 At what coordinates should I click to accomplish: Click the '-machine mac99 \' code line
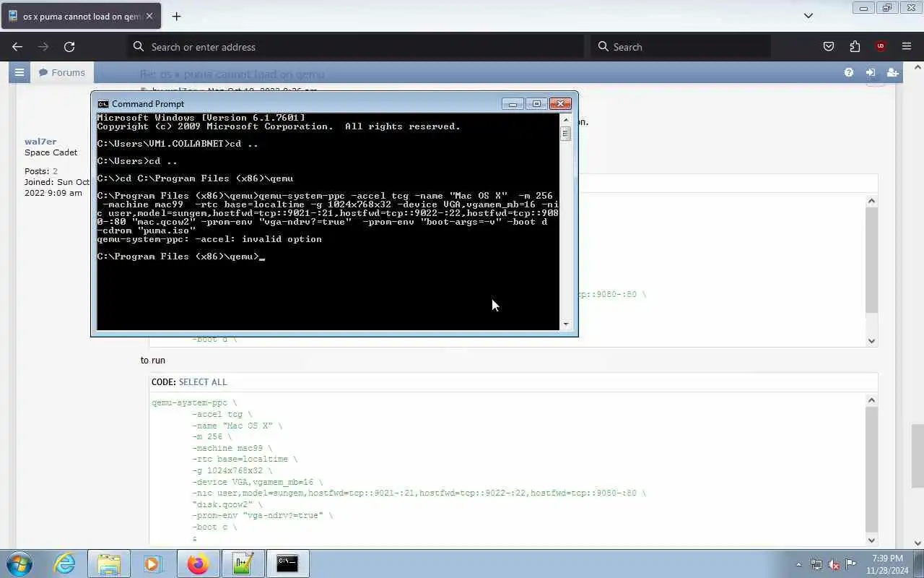coord(232,448)
